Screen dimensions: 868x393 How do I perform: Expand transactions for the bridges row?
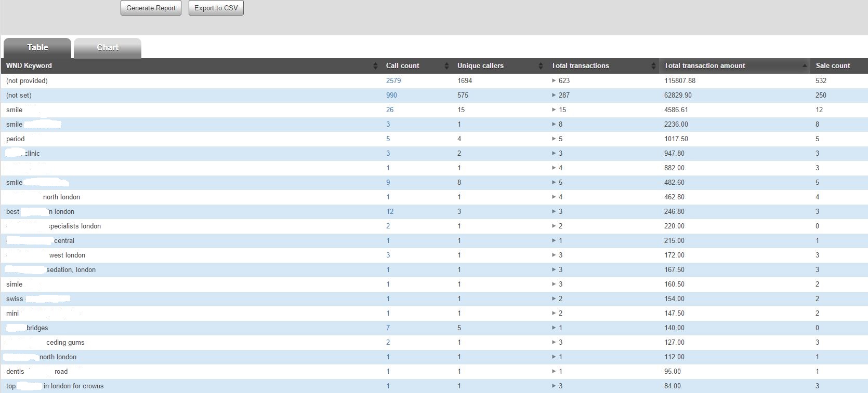[x=554, y=328]
